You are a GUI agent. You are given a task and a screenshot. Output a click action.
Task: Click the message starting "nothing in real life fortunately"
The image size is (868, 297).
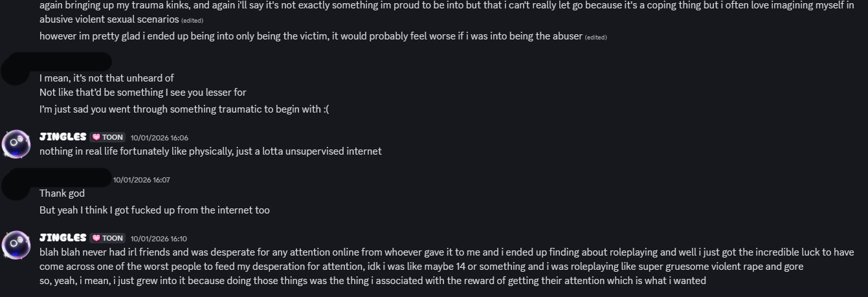point(210,151)
